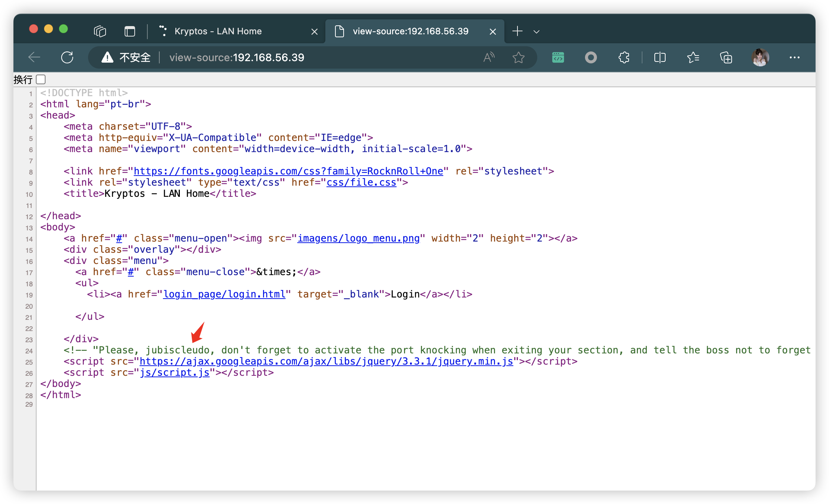Click the closing '</html>' tag
This screenshot has height=504, width=829.
61,395
